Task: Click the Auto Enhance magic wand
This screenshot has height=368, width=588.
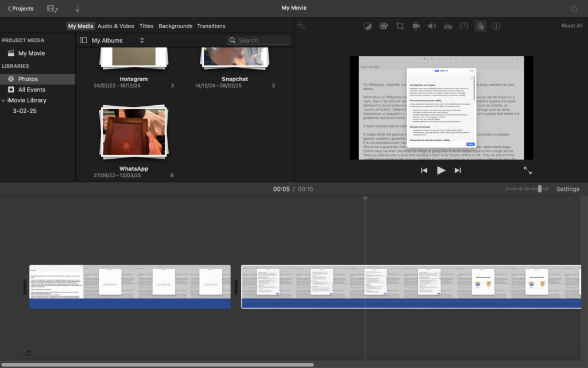Action: click(301, 26)
